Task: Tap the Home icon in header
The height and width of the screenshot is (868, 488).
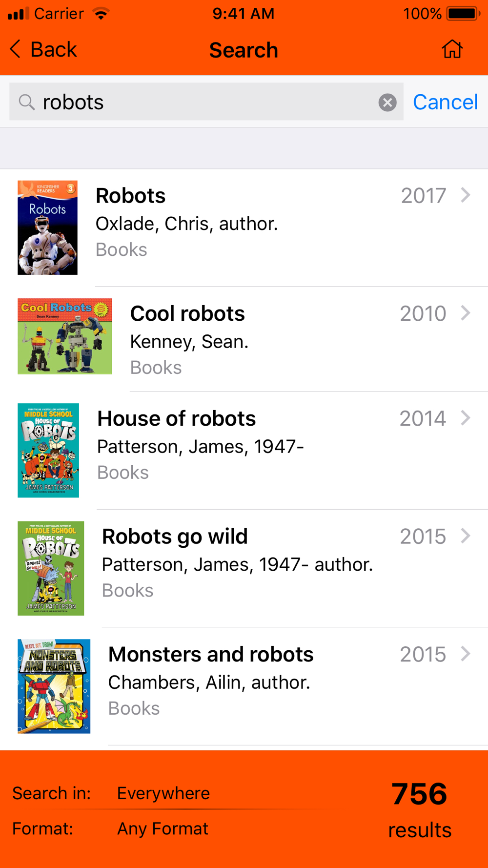Action: 452,49
